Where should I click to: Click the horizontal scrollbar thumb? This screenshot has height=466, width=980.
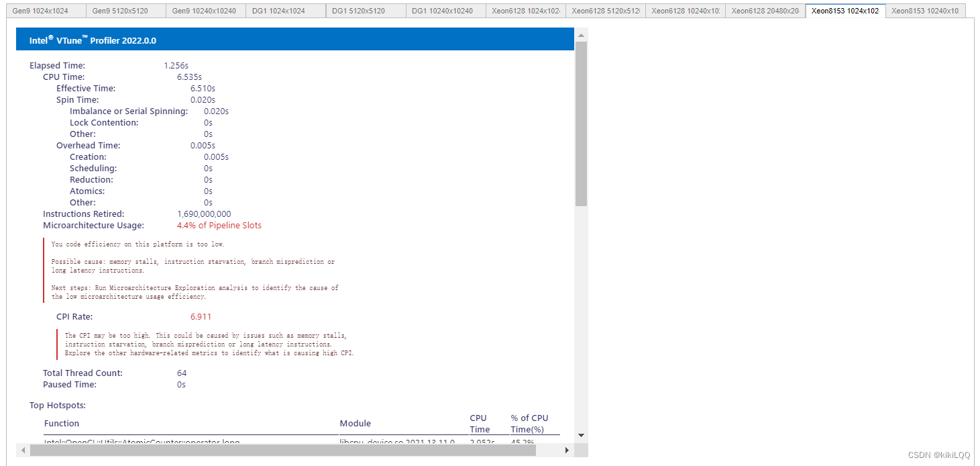coord(283,450)
